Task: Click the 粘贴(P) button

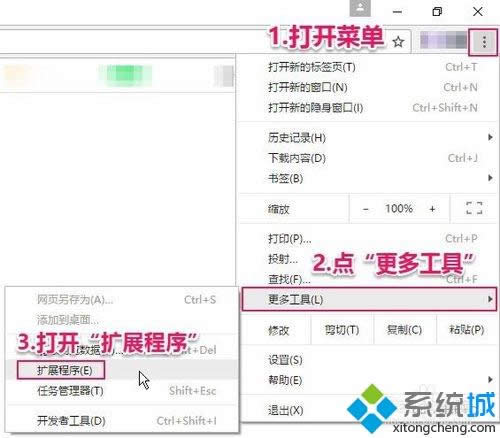Action: click(467, 330)
